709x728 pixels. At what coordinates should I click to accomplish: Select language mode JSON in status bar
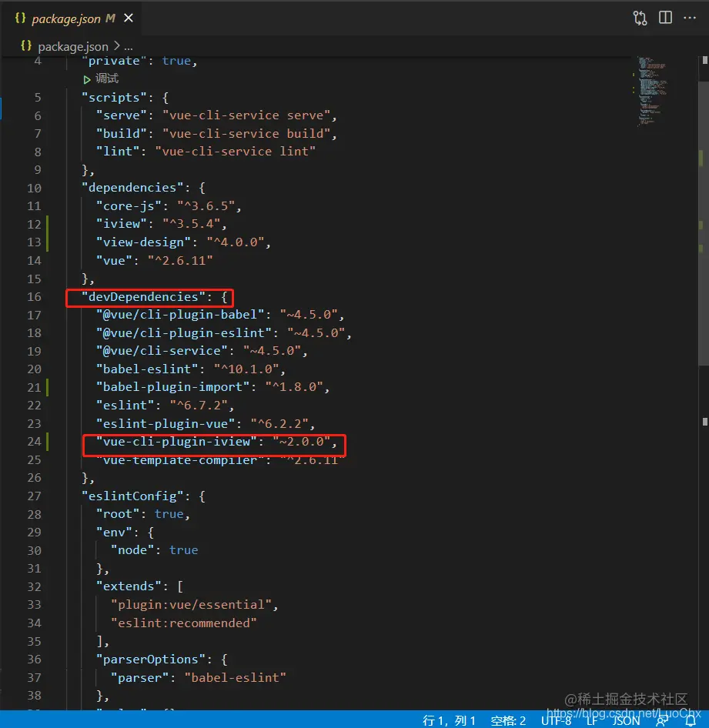coord(626,720)
